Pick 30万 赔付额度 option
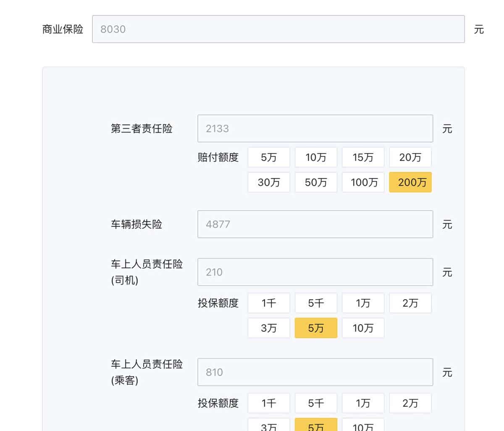 (269, 182)
